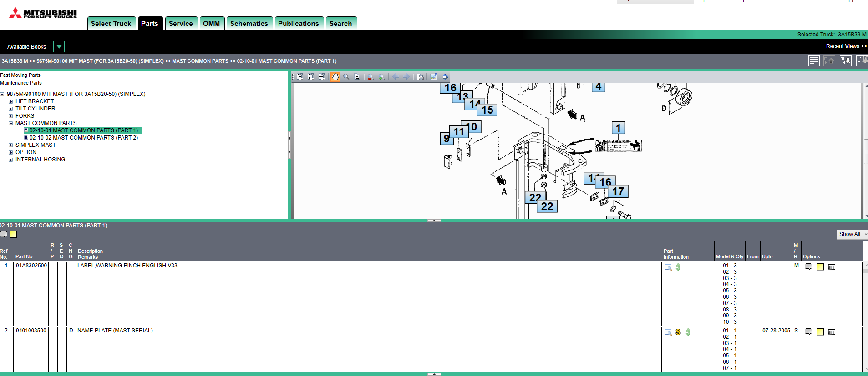Click supersession S icon for NAME PLATE
The height and width of the screenshot is (376, 868).
point(678,332)
